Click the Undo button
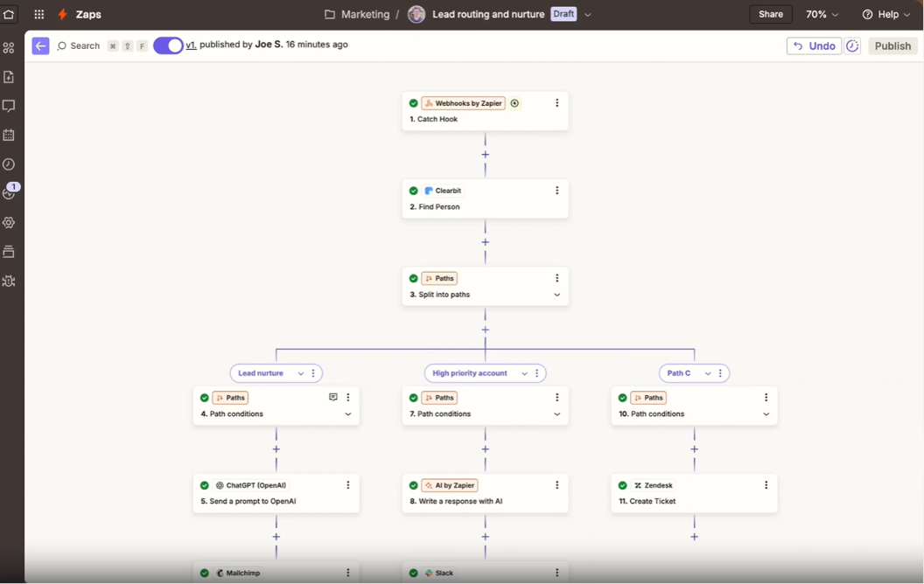Screen dimensions: 924x584 pyautogui.click(x=814, y=46)
